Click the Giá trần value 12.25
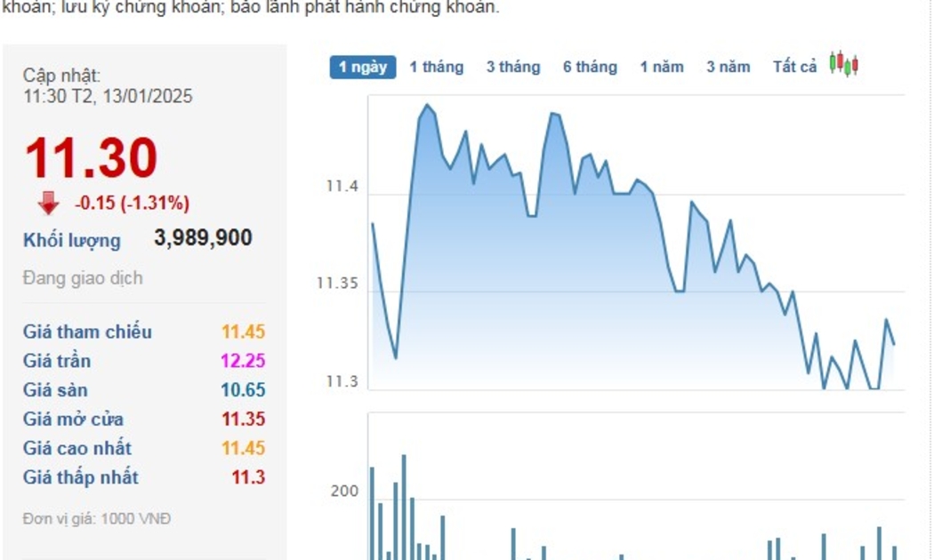The height and width of the screenshot is (560, 934). click(x=243, y=361)
